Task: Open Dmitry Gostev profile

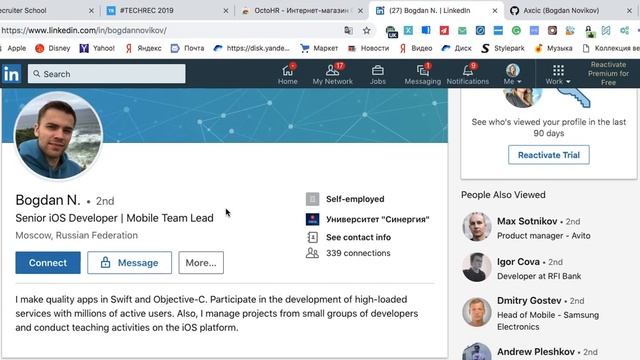Action: pyautogui.click(x=529, y=301)
